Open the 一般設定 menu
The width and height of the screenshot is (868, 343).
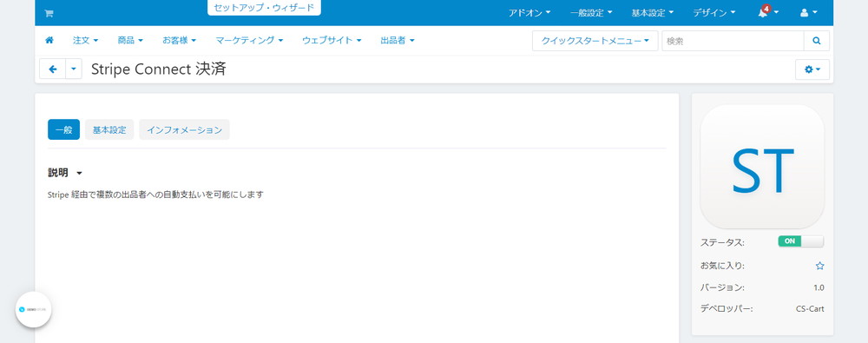click(591, 13)
